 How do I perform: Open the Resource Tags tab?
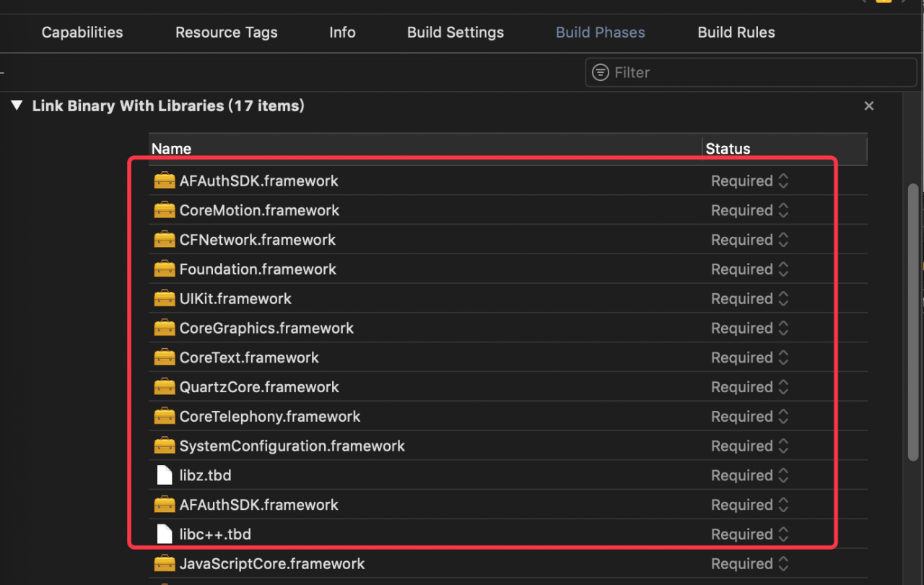pyautogui.click(x=227, y=32)
